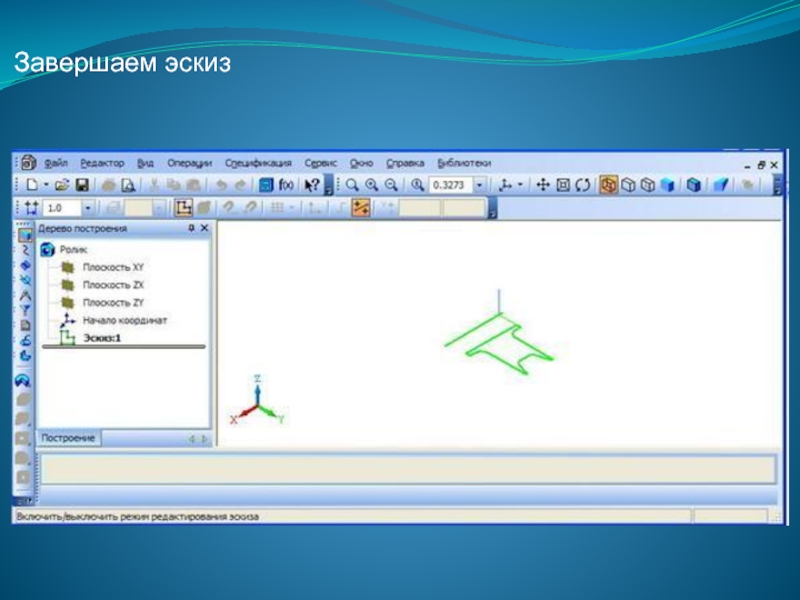The height and width of the screenshot is (600, 800).
Task: Open the Справка menu
Action: [405, 163]
